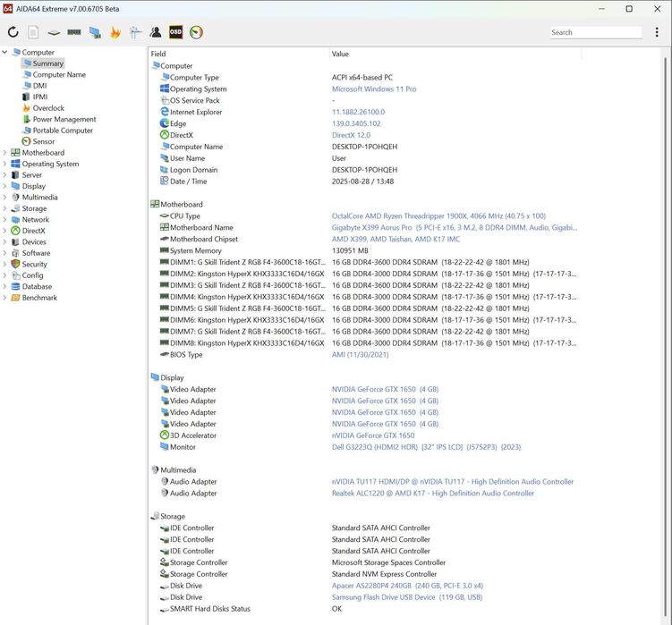Open the AMD Ryzen Threadripper 1900X link
The height and width of the screenshot is (625, 672).
(438, 215)
